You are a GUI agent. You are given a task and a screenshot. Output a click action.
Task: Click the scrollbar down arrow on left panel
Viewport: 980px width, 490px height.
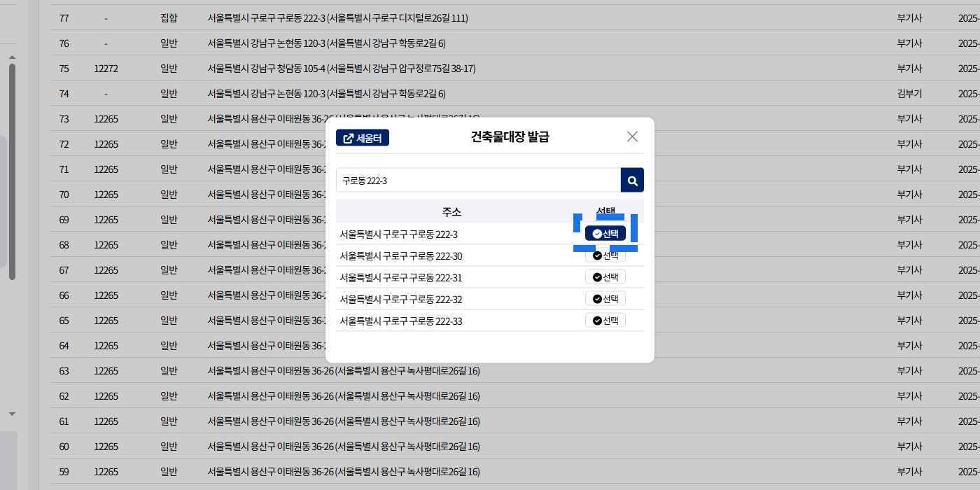coord(12,414)
